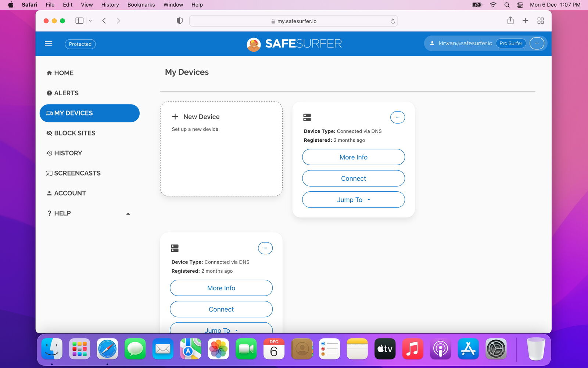Open System Preferences from the Dock
The height and width of the screenshot is (368, 588).
tap(496, 348)
